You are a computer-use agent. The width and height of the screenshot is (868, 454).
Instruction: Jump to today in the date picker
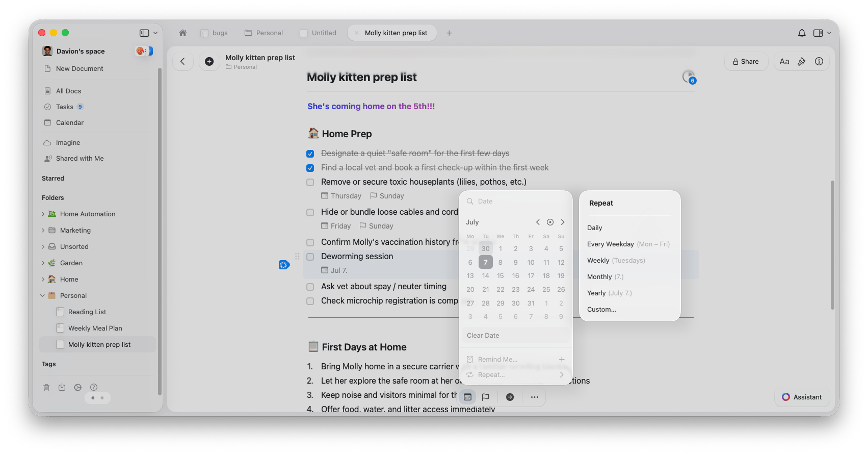(550, 222)
